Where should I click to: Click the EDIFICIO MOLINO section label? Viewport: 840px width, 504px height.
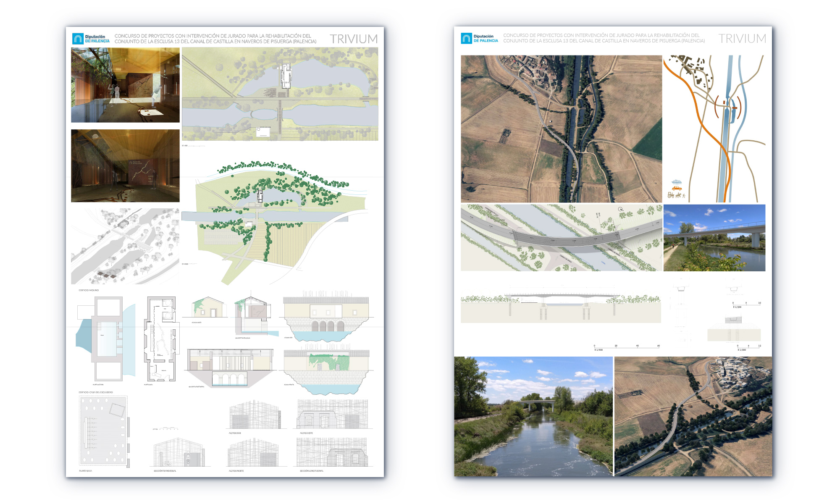pyautogui.click(x=89, y=290)
